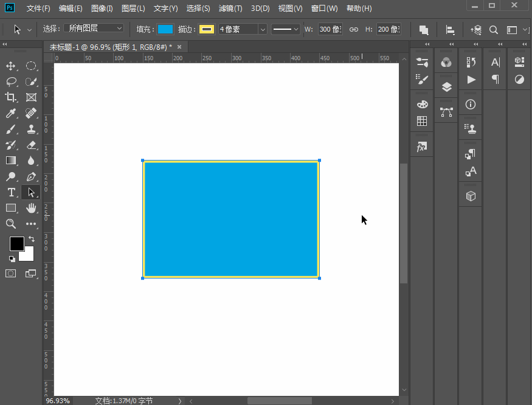Select the Elliptical Marquee tool
This screenshot has height=405, width=532.
31,66
